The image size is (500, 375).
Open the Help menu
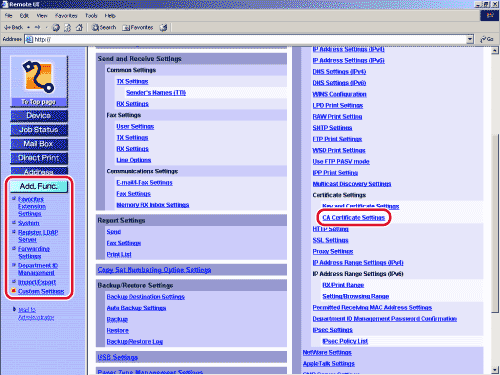coord(110,16)
